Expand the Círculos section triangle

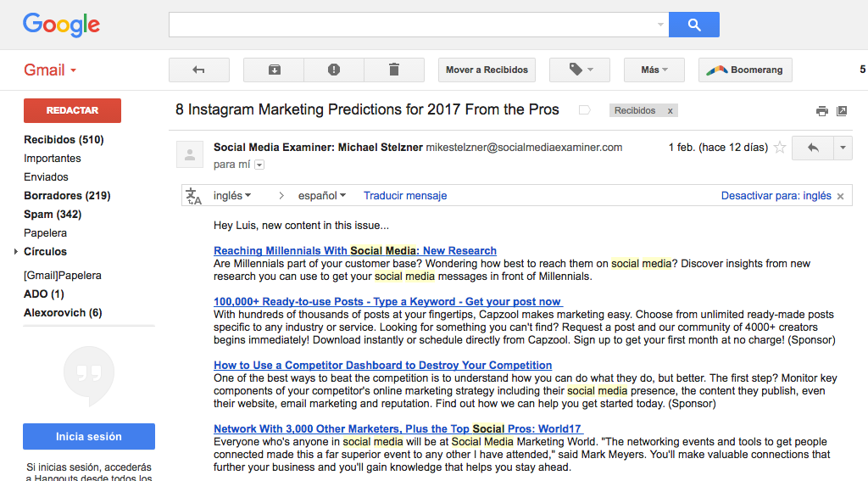pos(15,252)
